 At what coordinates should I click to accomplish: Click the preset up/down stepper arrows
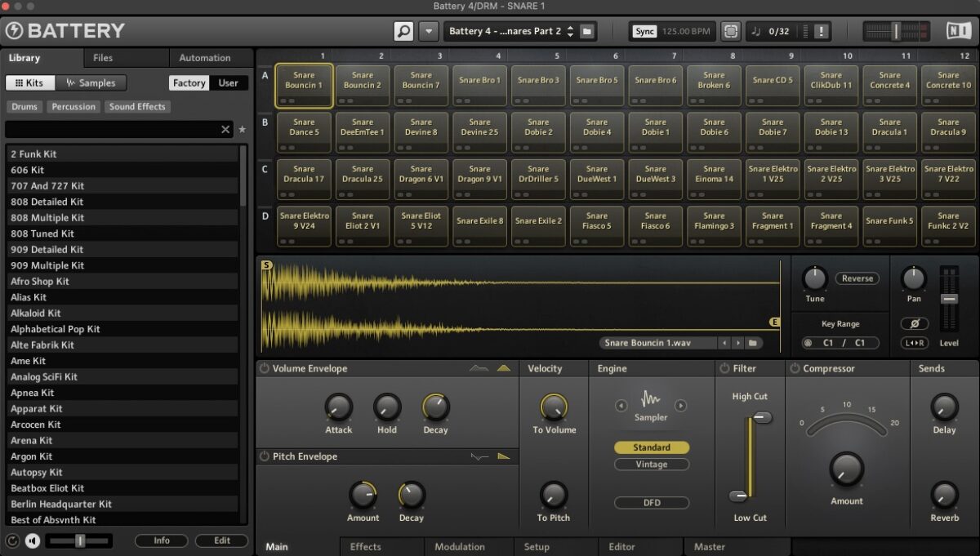(570, 31)
